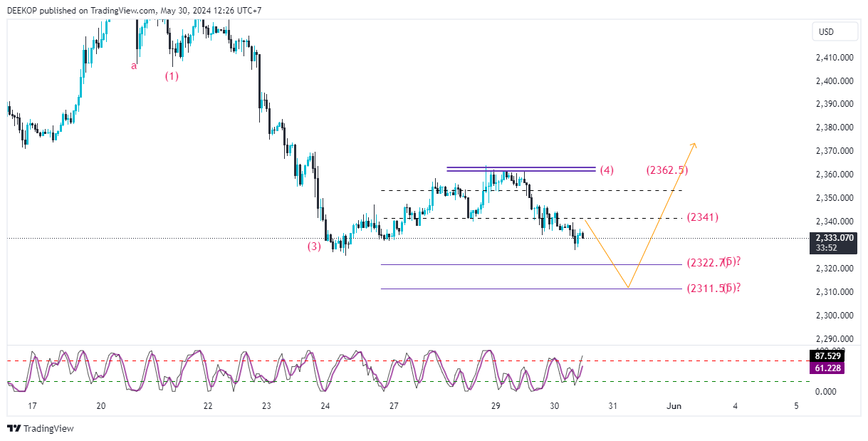Click the 2,370.000 price axis label

[x=834, y=151]
